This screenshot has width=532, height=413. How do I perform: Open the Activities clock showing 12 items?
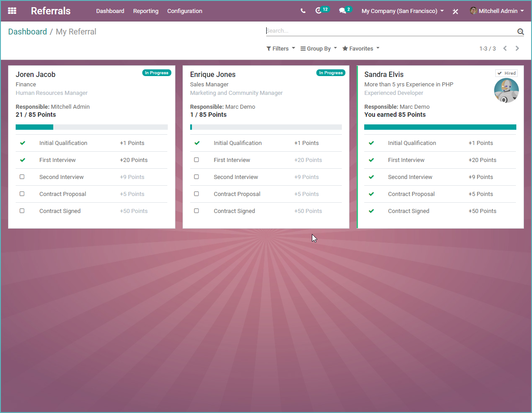click(319, 10)
